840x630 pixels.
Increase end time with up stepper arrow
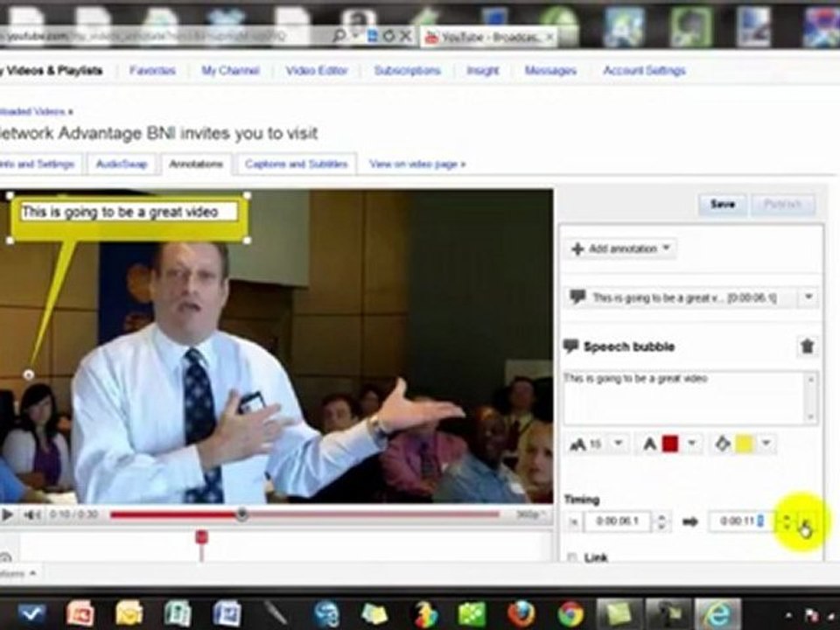(786, 517)
